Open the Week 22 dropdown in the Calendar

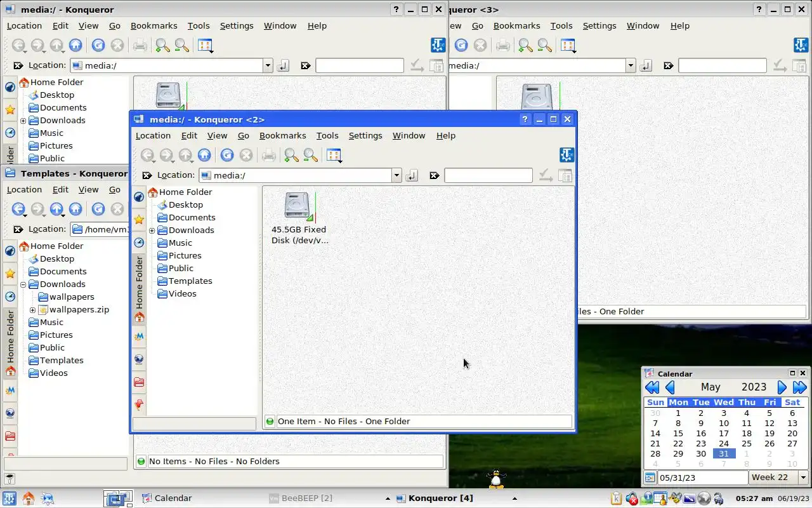803,478
